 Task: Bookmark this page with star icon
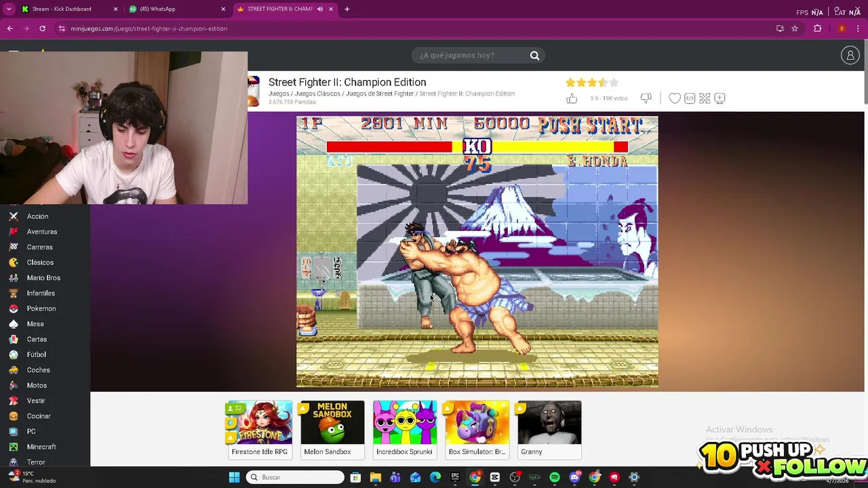coord(794,28)
